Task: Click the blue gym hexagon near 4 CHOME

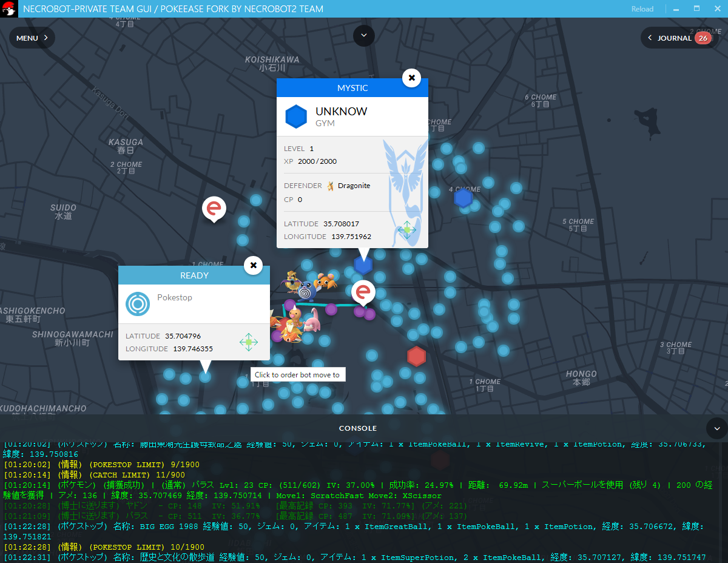Action: coord(463,198)
